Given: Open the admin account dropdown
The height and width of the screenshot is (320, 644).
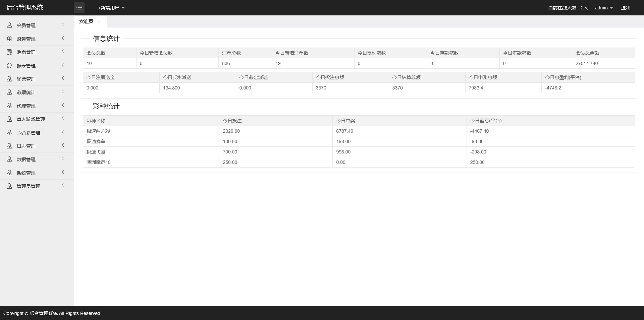Looking at the screenshot, I should (604, 8).
